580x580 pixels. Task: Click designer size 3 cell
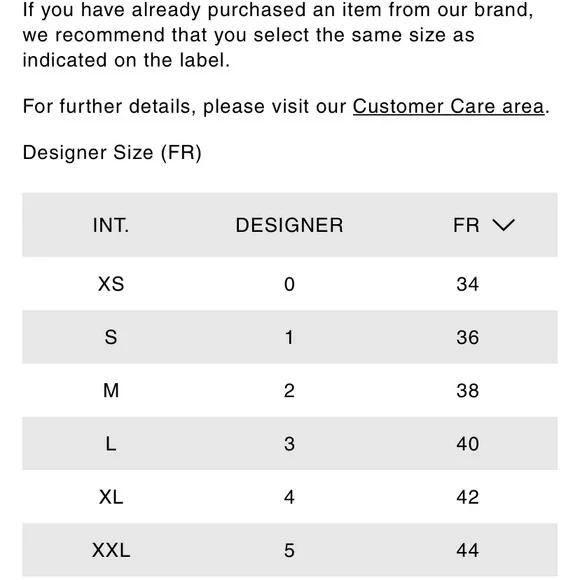point(289,444)
